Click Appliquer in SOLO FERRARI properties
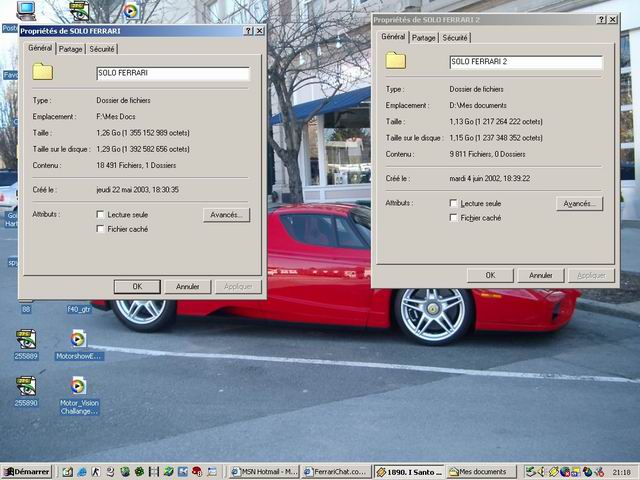640x480 pixels. [x=238, y=287]
